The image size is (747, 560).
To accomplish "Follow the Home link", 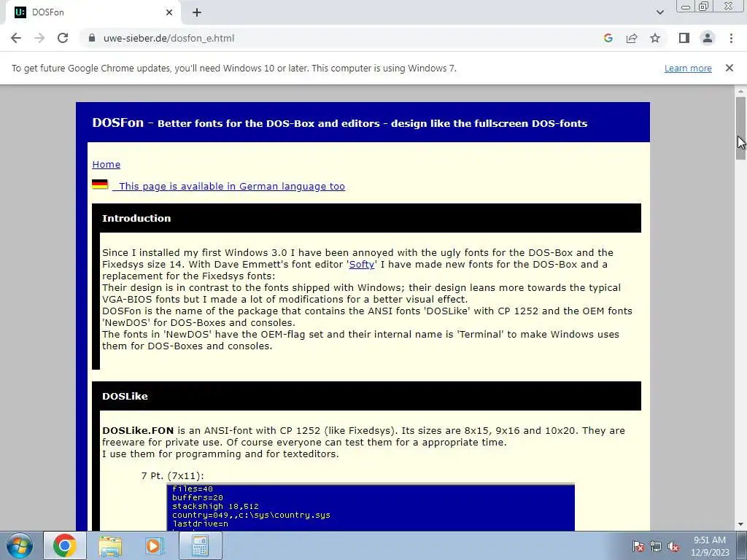I will [x=107, y=164].
